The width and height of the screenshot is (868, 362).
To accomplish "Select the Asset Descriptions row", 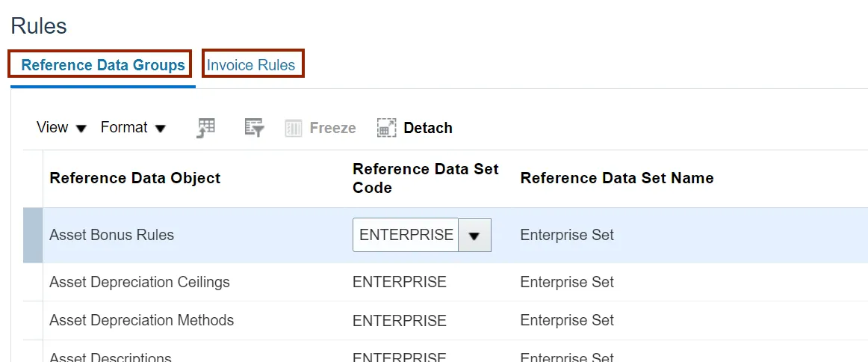I will coord(446,355).
